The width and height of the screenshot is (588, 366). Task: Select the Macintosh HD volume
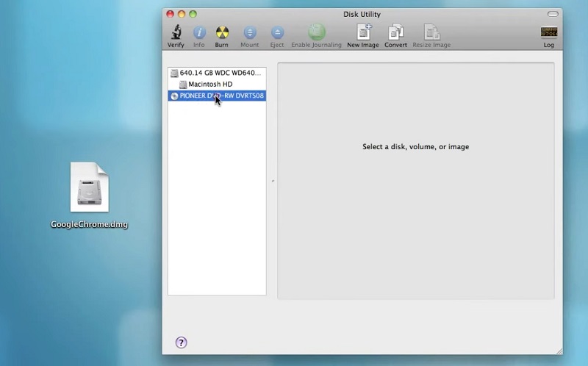(x=209, y=85)
